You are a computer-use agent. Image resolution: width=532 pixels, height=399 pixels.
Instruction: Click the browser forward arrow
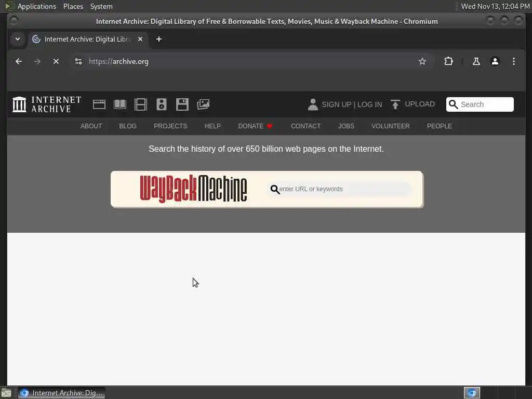click(37, 61)
